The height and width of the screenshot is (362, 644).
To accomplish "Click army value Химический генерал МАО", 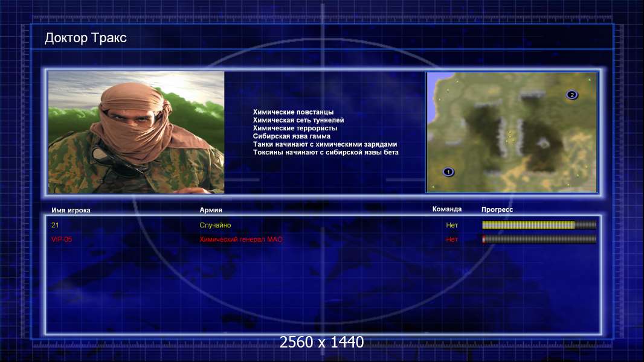I will (241, 240).
